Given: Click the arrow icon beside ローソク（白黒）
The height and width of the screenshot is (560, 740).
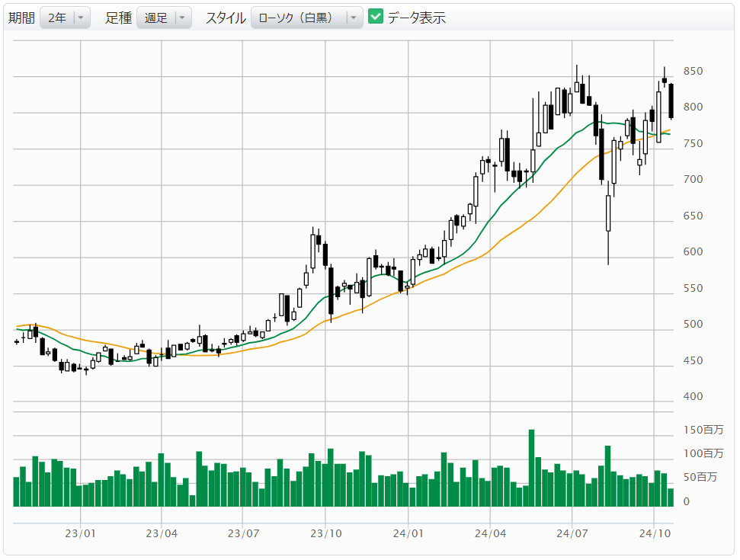Looking at the screenshot, I should pos(354,18).
